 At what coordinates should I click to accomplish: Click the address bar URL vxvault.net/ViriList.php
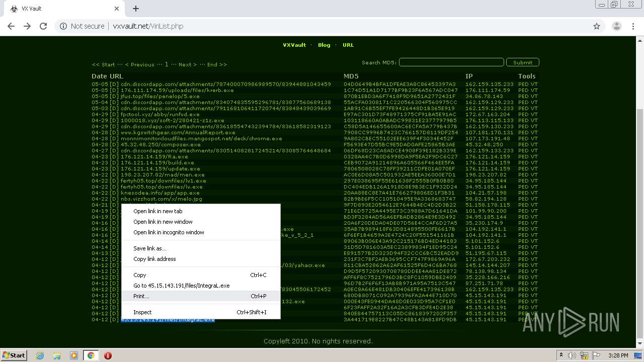148,26
